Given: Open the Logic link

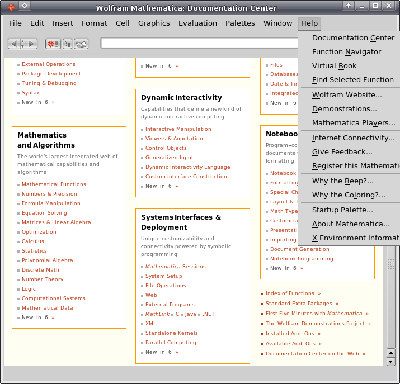Looking at the screenshot, I should point(28,289).
